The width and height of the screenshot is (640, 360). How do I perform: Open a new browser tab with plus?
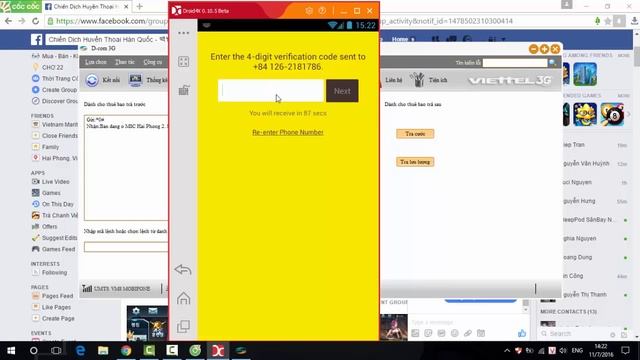tap(140, 7)
